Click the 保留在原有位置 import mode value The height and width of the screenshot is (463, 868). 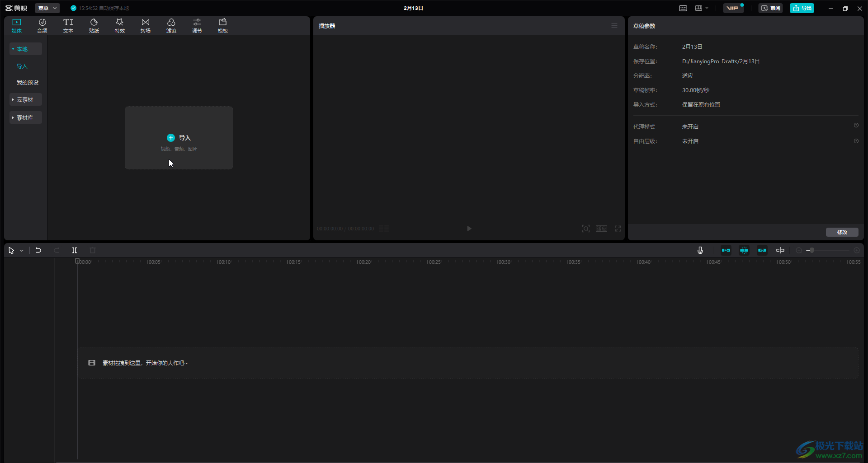click(x=701, y=105)
